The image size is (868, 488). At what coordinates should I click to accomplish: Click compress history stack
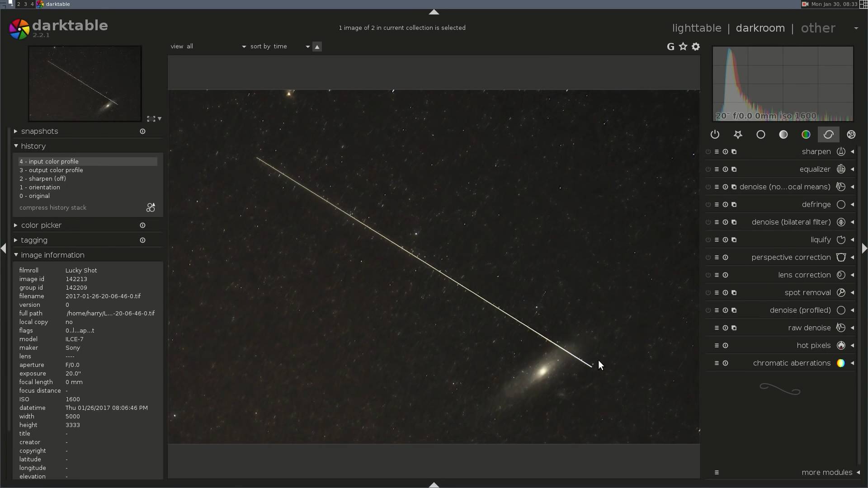point(53,208)
